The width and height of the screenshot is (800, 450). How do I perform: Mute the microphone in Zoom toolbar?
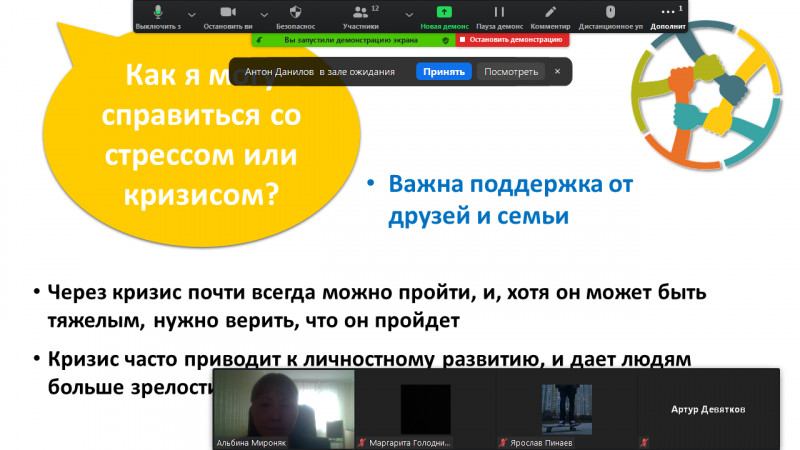158,16
